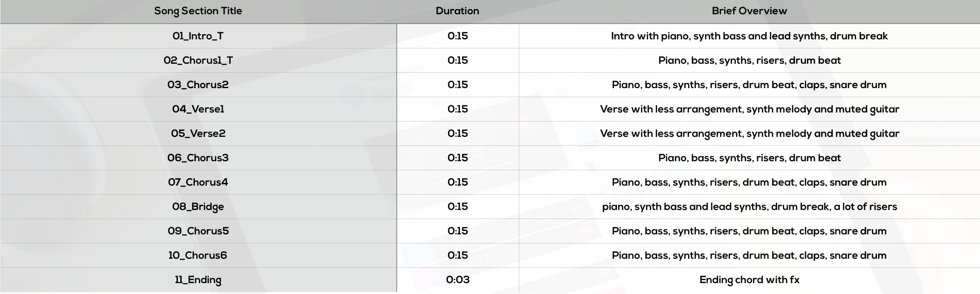The width and height of the screenshot is (980, 294).
Task: Click the 11_Ending section title
Action: pos(198,280)
